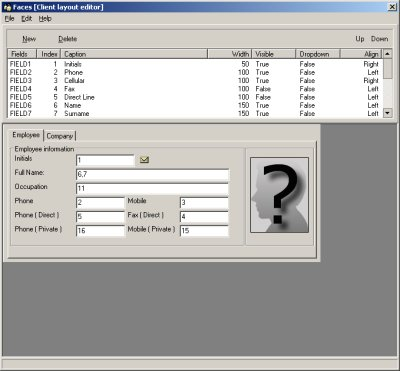
Task: Click the Faces app icon in title bar
Action: pos(8,7)
